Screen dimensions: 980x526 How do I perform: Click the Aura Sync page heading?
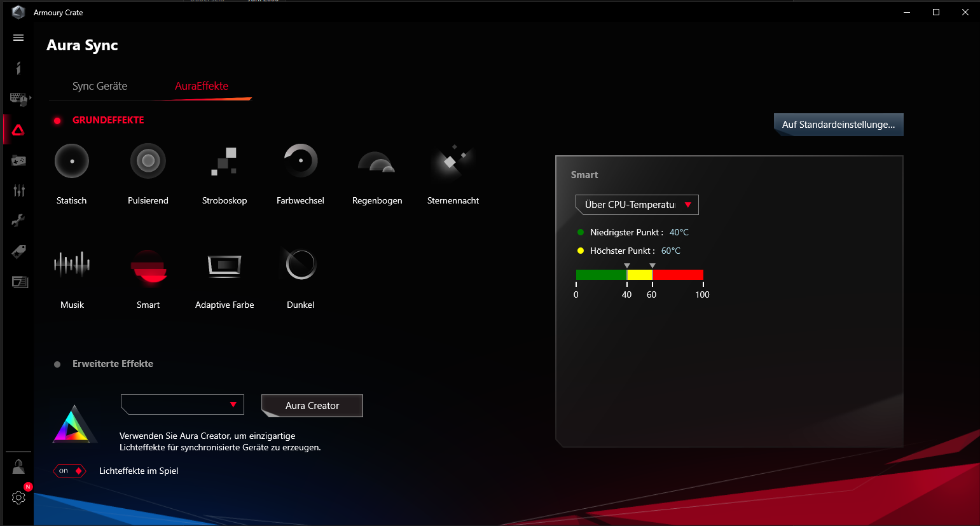[x=82, y=45]
